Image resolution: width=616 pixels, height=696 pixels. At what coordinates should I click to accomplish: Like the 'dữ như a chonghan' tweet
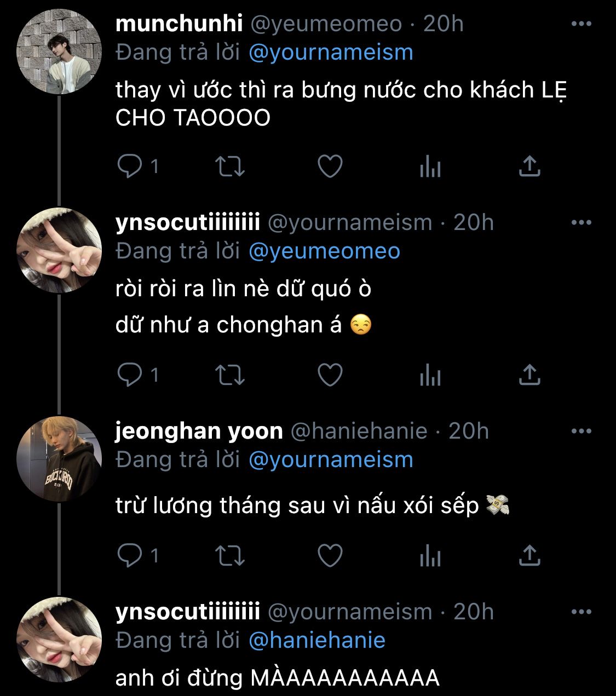coord(330,375)
